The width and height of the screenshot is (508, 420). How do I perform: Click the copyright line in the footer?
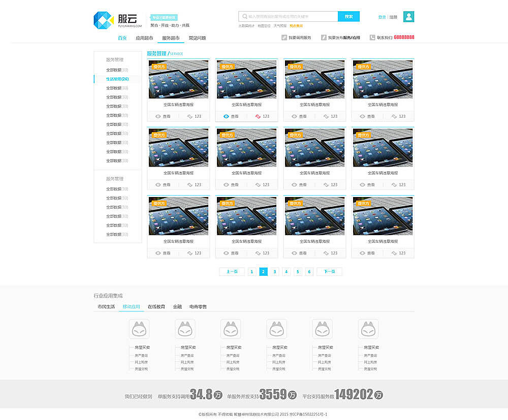point(263,414)
